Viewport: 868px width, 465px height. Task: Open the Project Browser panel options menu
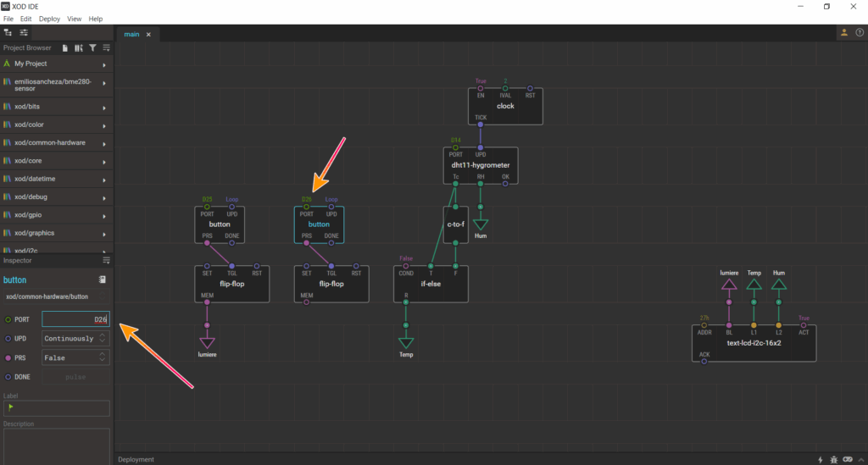106,48
